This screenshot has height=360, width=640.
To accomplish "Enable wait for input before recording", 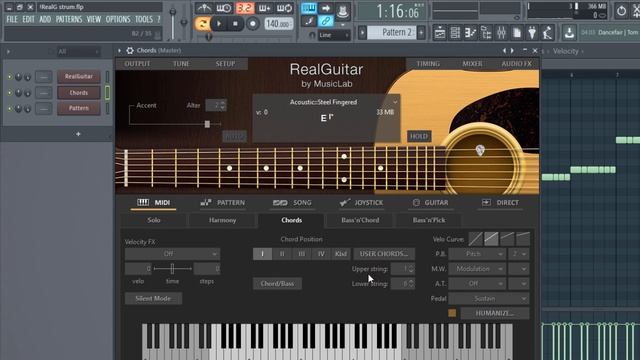I will tap(224, 8).
